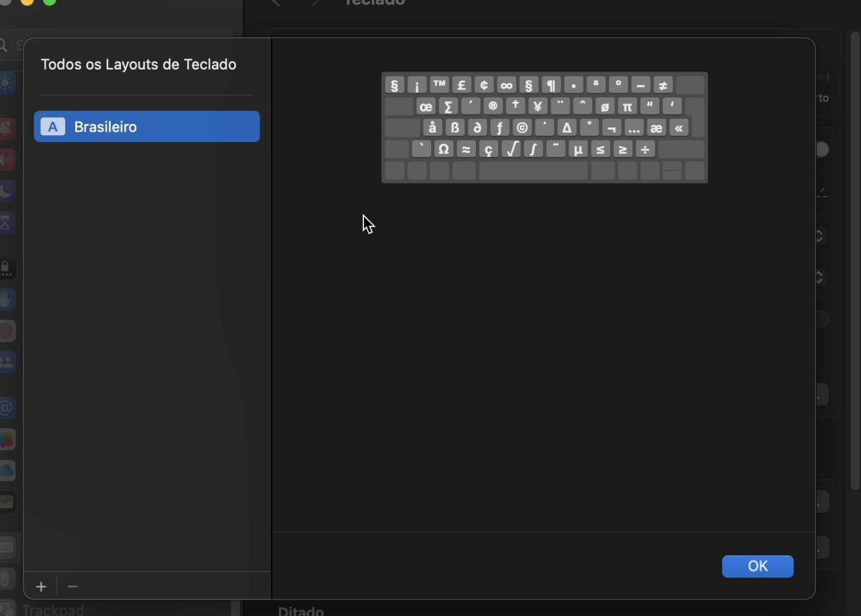Click the œ ligature key in preview

point(426,106)
